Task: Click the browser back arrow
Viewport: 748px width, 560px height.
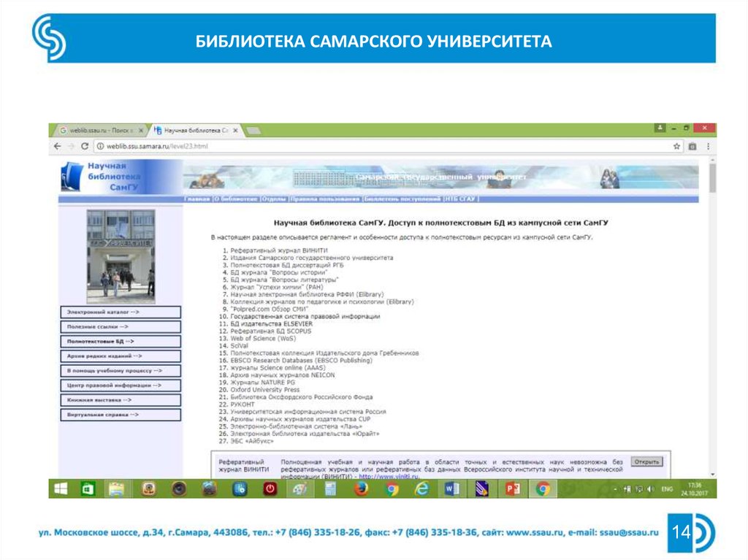Action: (57, 147)
